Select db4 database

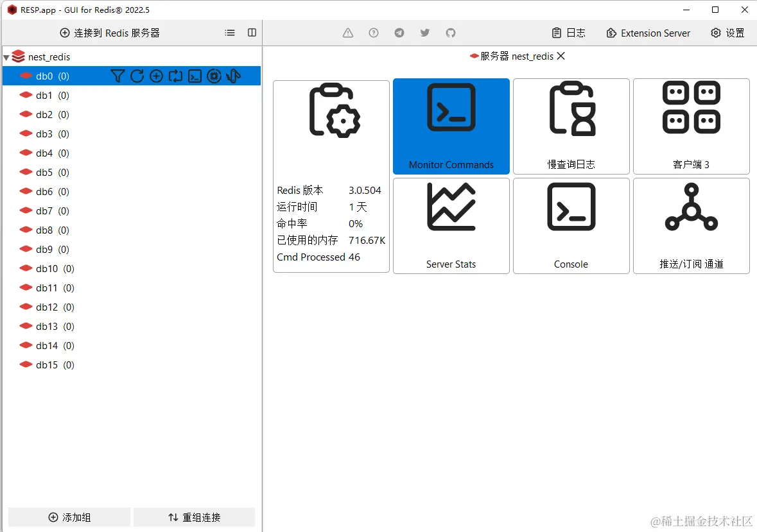(132, 153)
